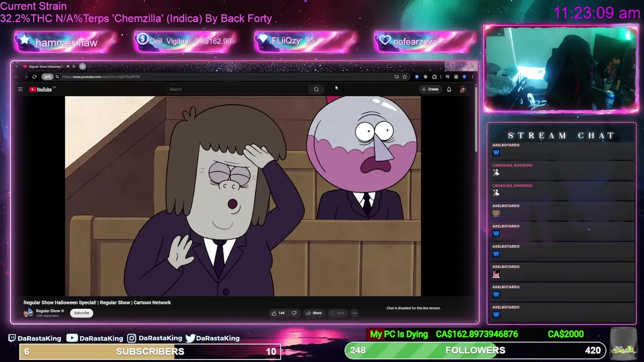Open the YouTube hamburger guide menu
The image size is (644, 362).
[x=20, y=89]
